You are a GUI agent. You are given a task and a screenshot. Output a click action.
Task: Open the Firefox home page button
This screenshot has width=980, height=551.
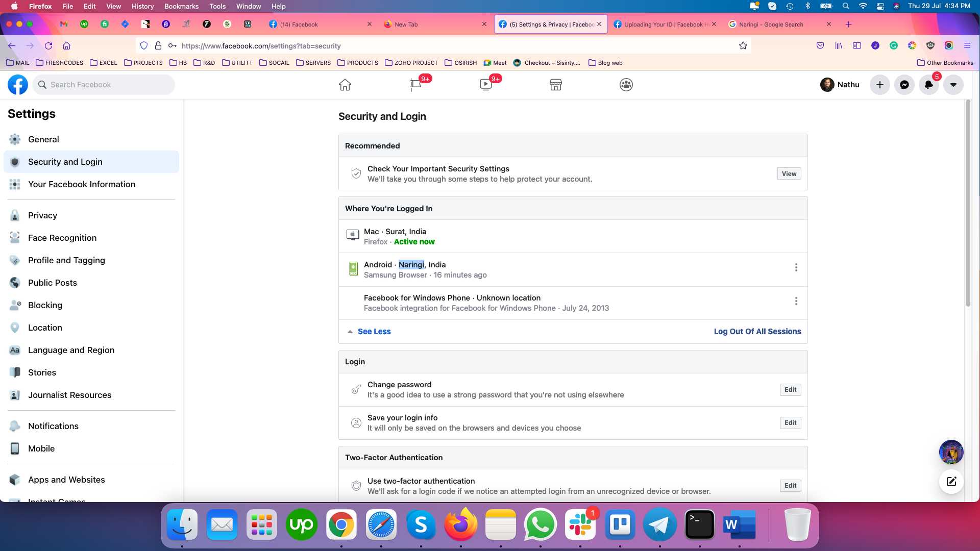click(x=66, y=46)
